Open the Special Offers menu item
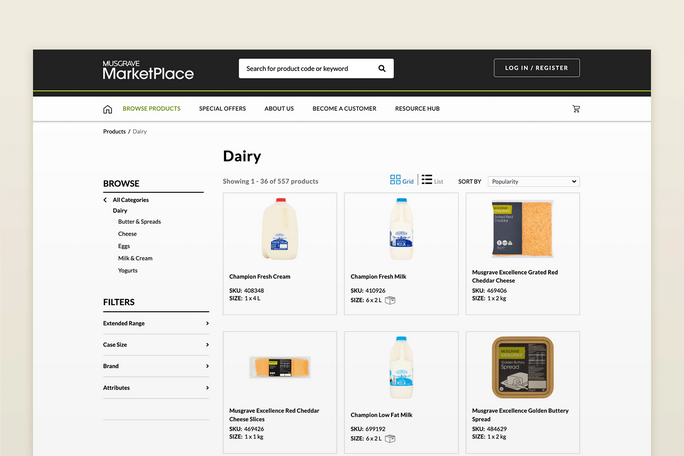 point(222,109)
